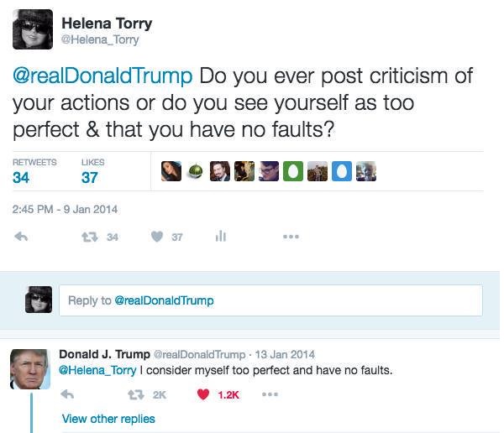View the 37 likes list

[x=90, y=177]
